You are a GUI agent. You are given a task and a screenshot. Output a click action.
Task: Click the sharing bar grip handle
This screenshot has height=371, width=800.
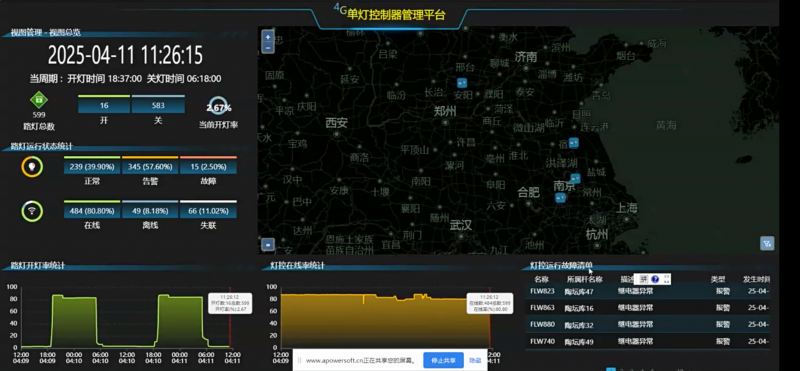[x=300, y=360]
